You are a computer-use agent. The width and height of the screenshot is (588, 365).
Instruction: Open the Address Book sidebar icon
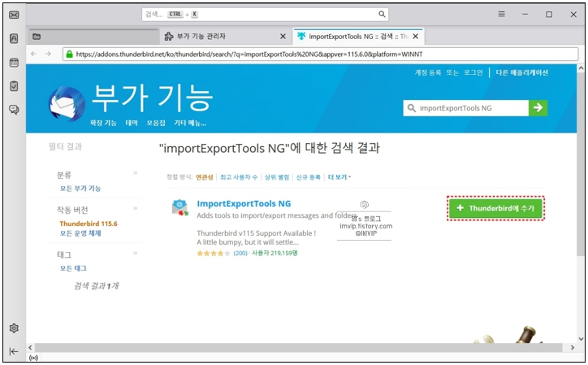[x=14, y=38]
